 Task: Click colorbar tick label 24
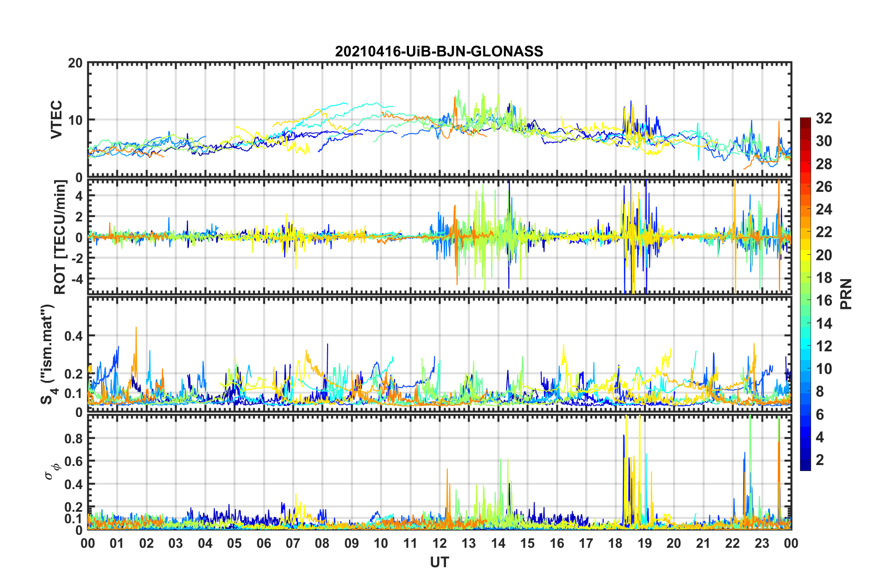point(824,209)
